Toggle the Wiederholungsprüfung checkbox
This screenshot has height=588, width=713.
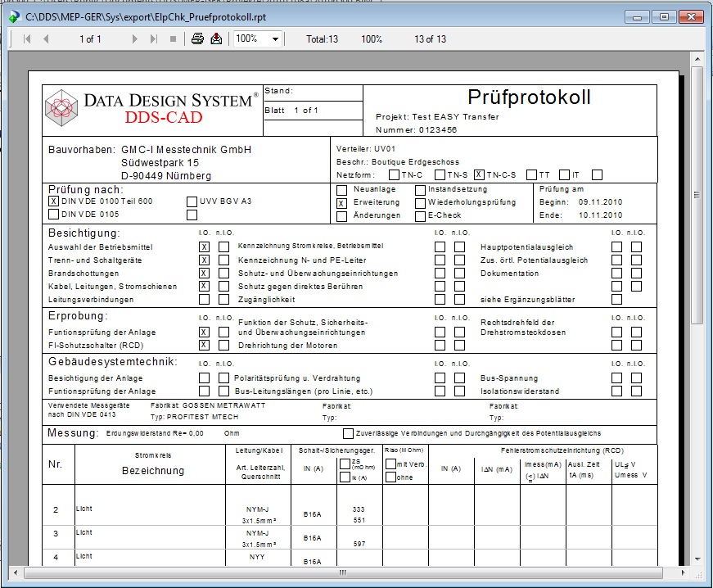[x=420, y=203]
